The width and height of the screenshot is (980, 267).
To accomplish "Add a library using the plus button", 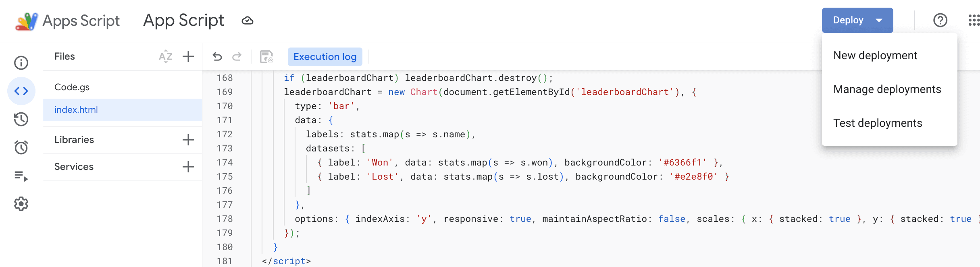I will coord(188,140).
